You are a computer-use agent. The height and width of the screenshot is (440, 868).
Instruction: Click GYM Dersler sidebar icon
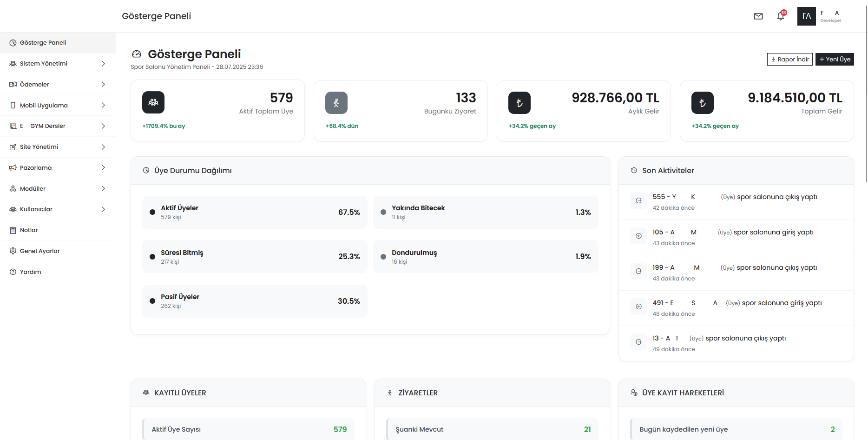(x=13, y=126)
